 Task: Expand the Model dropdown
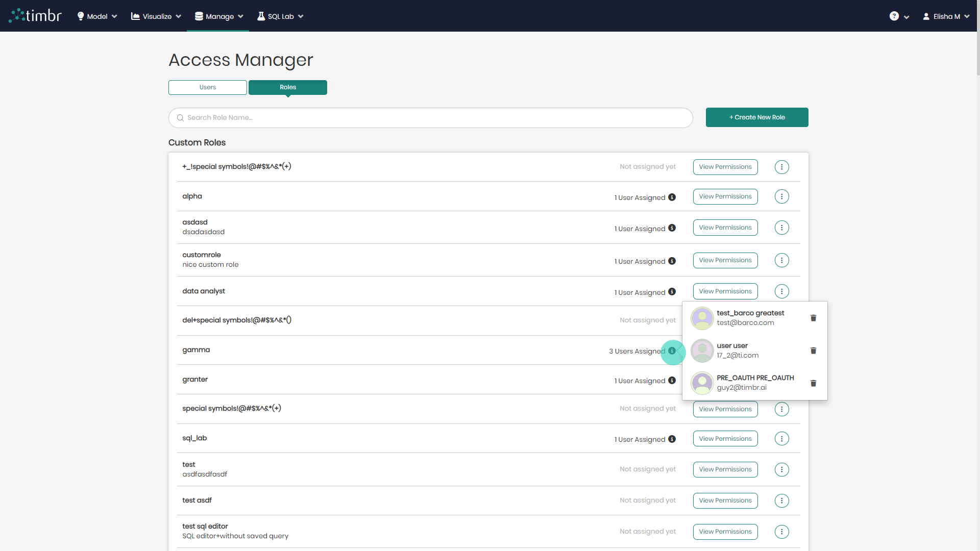tap(96, 16)
